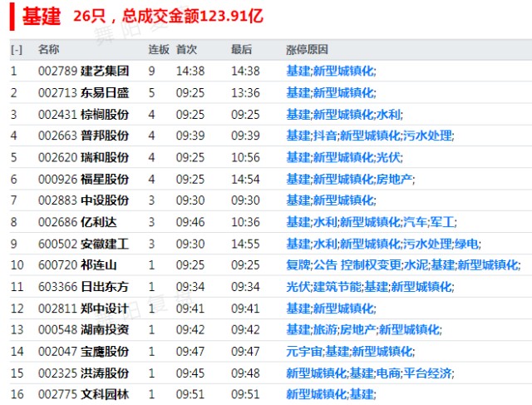
Task: Select stock 002431 棕榈股份
Action: pos(83,115)
